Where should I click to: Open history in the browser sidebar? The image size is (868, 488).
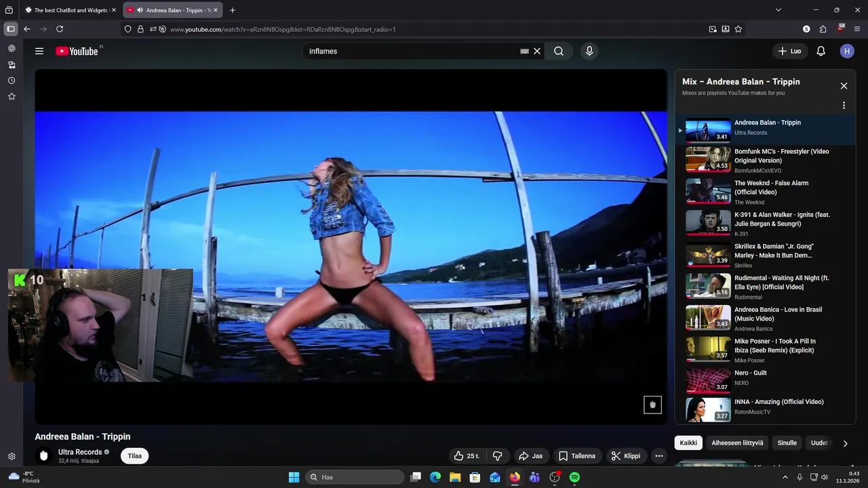[12, 81]
